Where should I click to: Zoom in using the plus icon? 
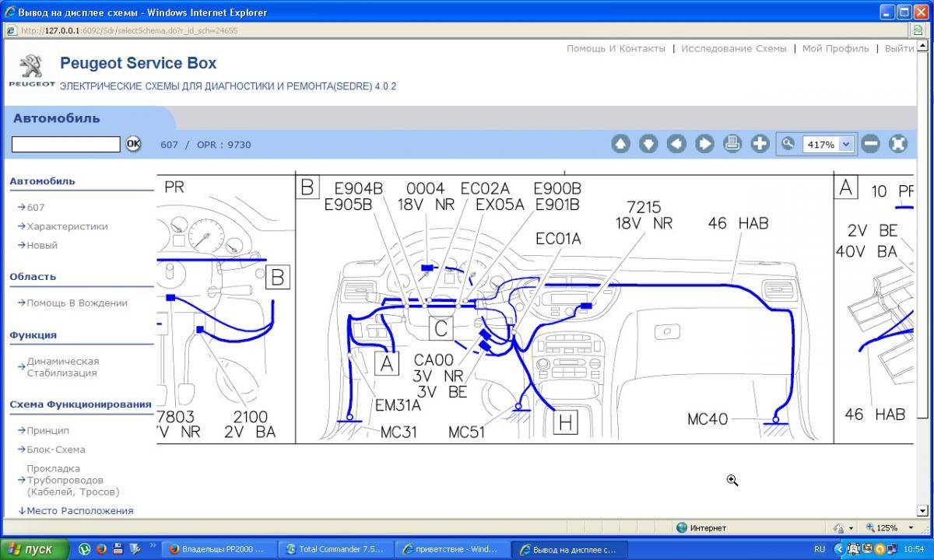click(760, 144)
